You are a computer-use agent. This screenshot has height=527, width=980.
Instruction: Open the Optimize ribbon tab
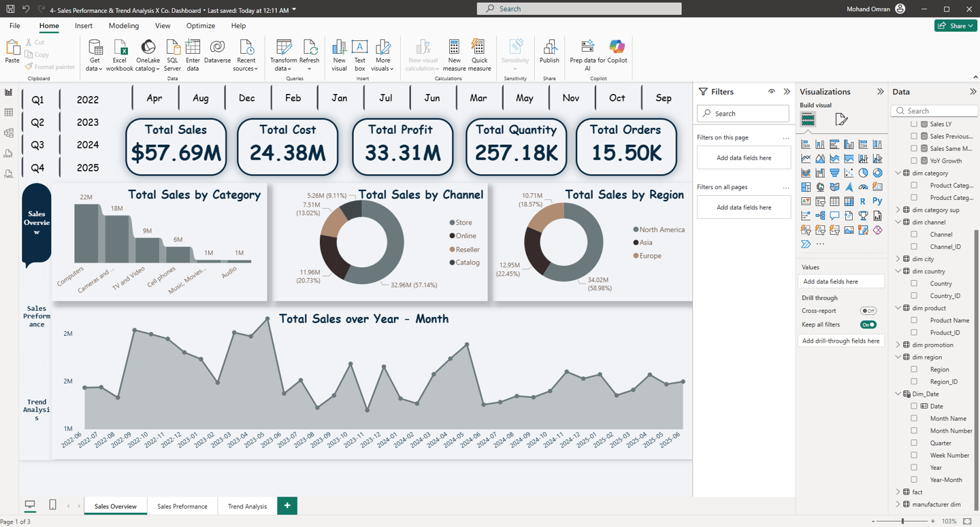click(x=201, y=26)
